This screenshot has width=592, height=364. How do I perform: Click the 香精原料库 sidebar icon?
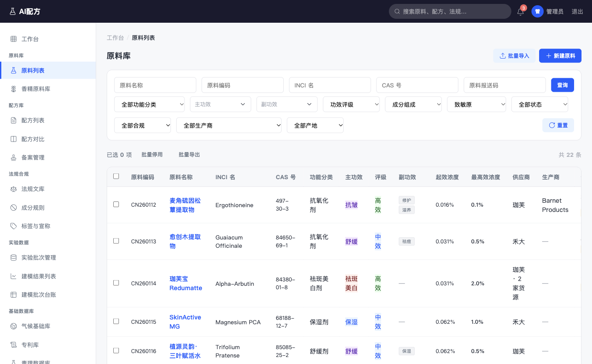point(14,89)
